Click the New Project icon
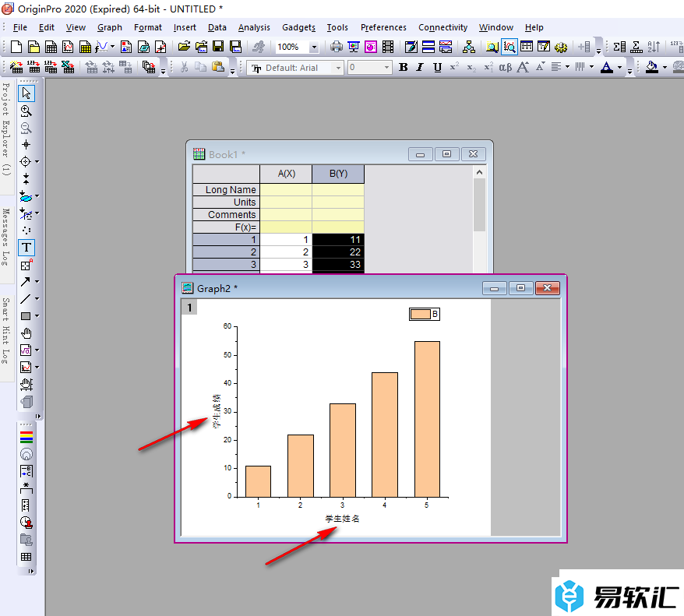 coord(16,47)
